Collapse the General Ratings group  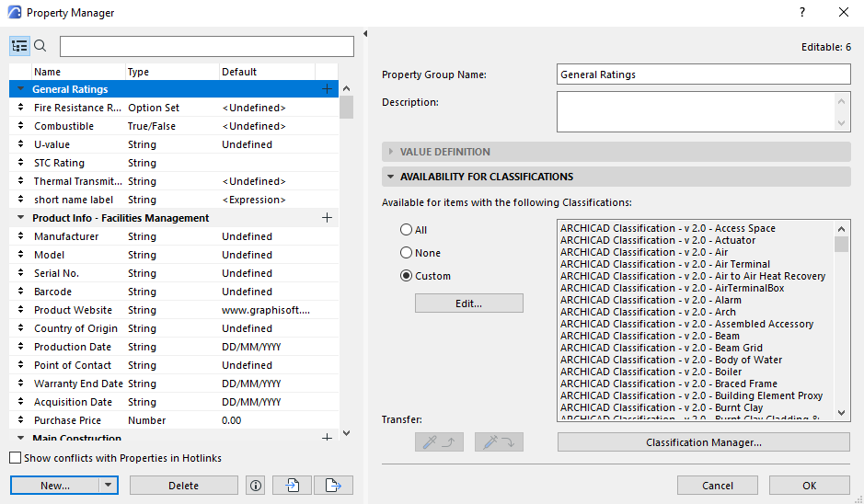tap(21, 89)
